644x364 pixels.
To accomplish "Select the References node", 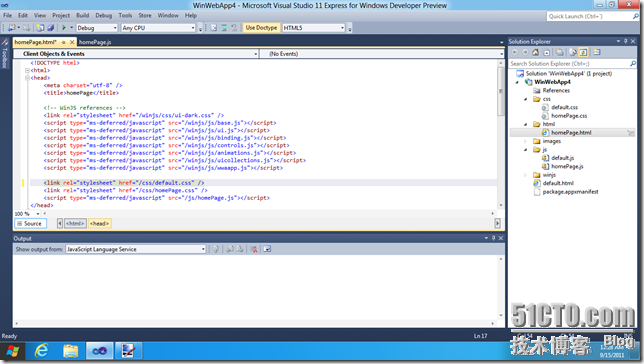I will [556, 90].
